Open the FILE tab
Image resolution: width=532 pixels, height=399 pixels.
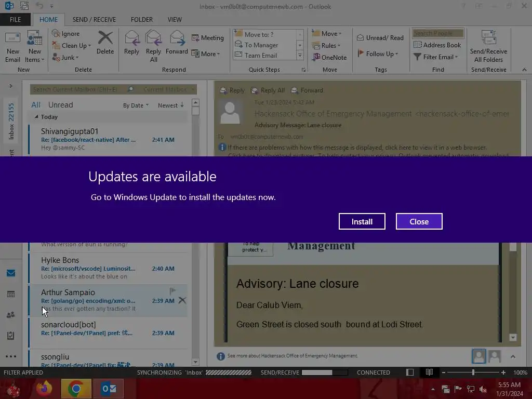coord(15,20)
